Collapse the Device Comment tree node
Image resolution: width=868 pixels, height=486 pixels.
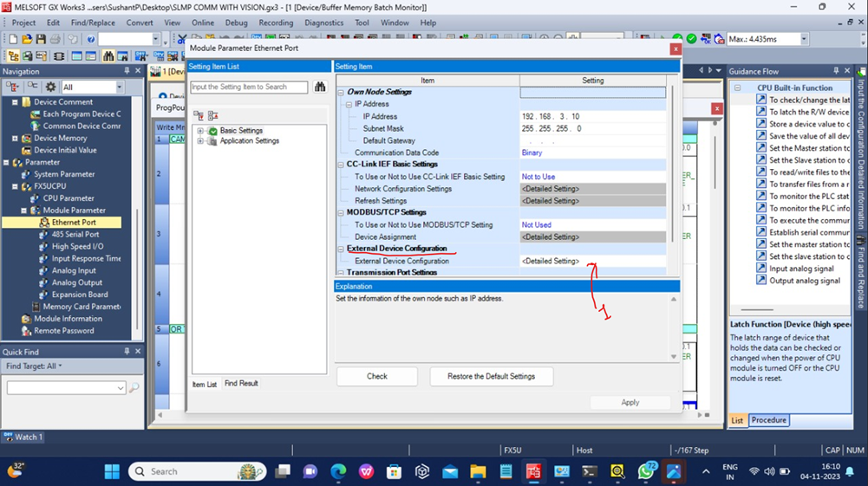[x=15, y=102]
